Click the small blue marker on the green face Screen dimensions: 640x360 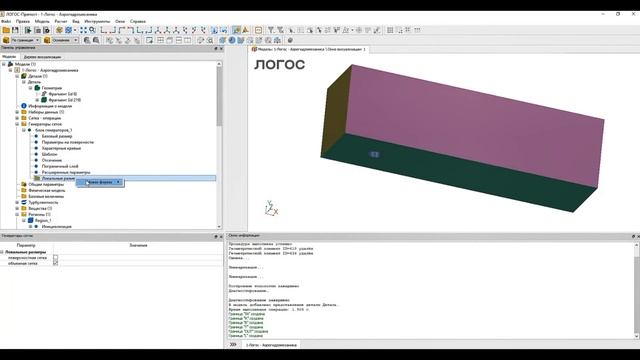(374, 154)
